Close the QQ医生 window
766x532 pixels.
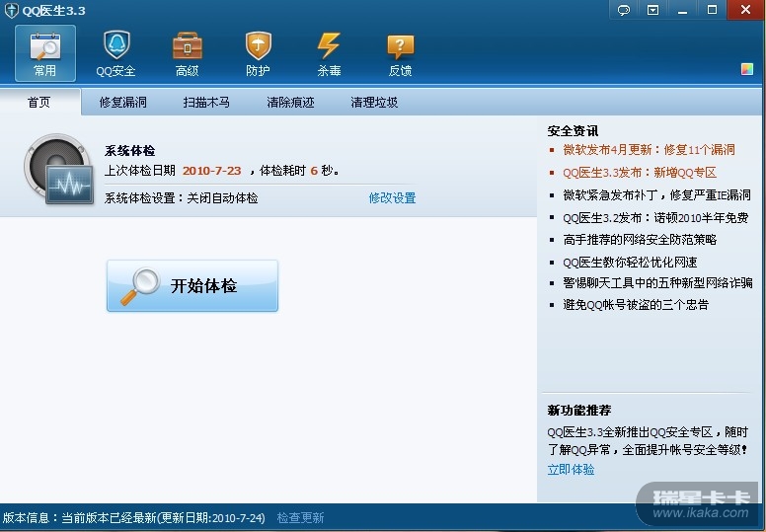(746, 10)
